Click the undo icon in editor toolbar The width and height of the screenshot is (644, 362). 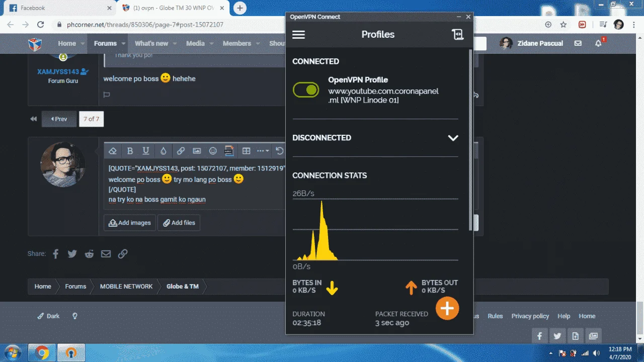point(280,151)
